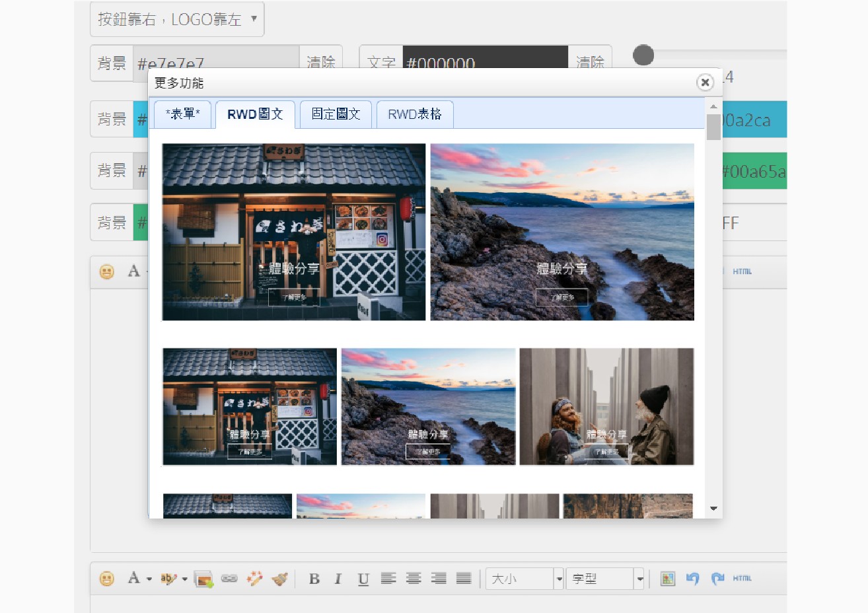Apply underline formatting

[363, 579]
